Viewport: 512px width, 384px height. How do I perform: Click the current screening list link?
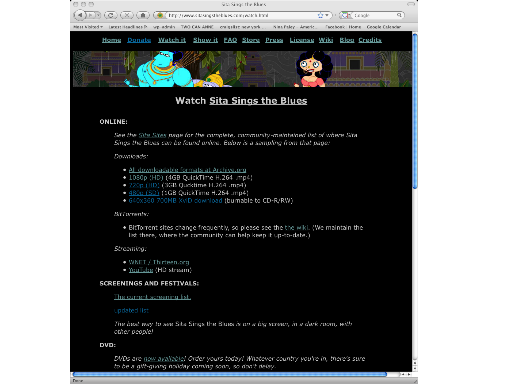pyautogui.click(x=152, y=297)
